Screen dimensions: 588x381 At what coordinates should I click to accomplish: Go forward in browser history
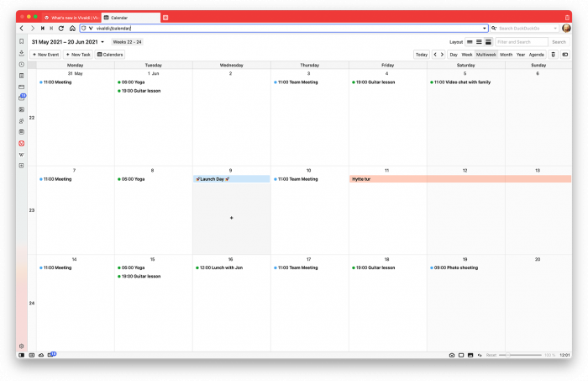32,28
